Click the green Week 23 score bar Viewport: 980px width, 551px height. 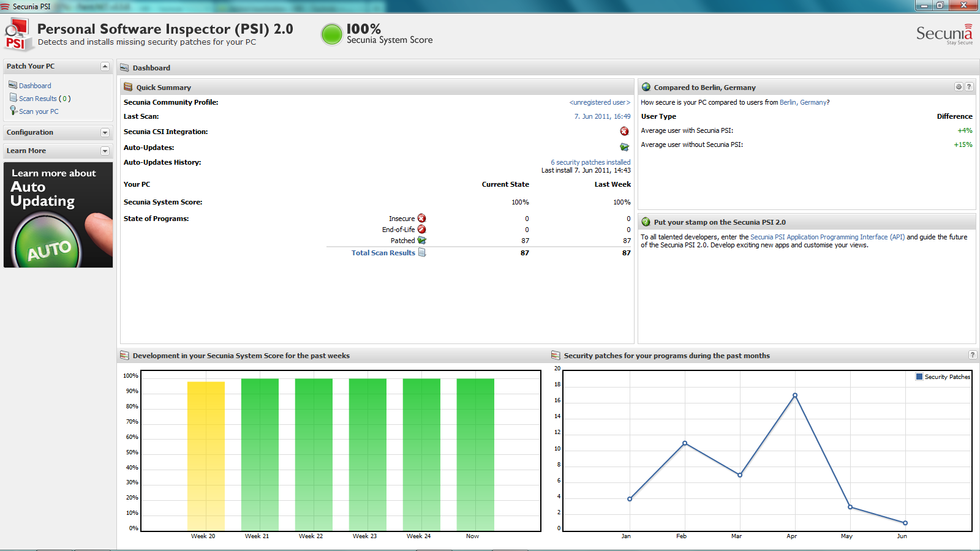pos(367,454)
